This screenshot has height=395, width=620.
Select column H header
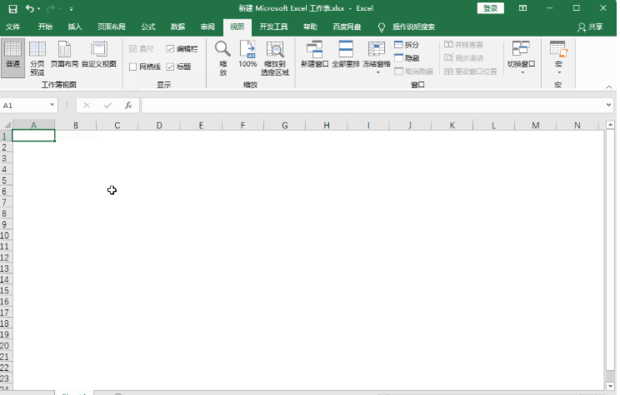326,125
